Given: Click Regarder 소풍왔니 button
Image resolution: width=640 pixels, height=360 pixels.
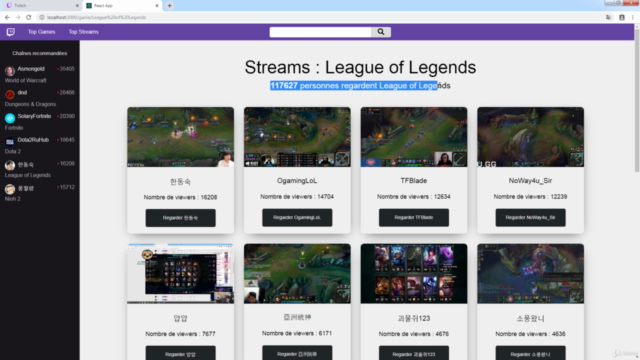Looking at the screenshot, I should pos(531,353).
